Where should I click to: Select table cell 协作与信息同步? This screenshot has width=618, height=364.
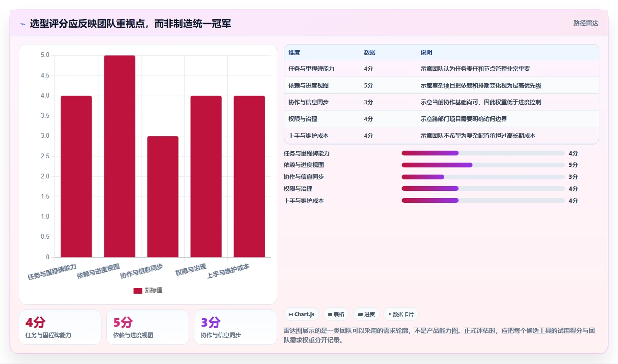(x=308, y=102)
